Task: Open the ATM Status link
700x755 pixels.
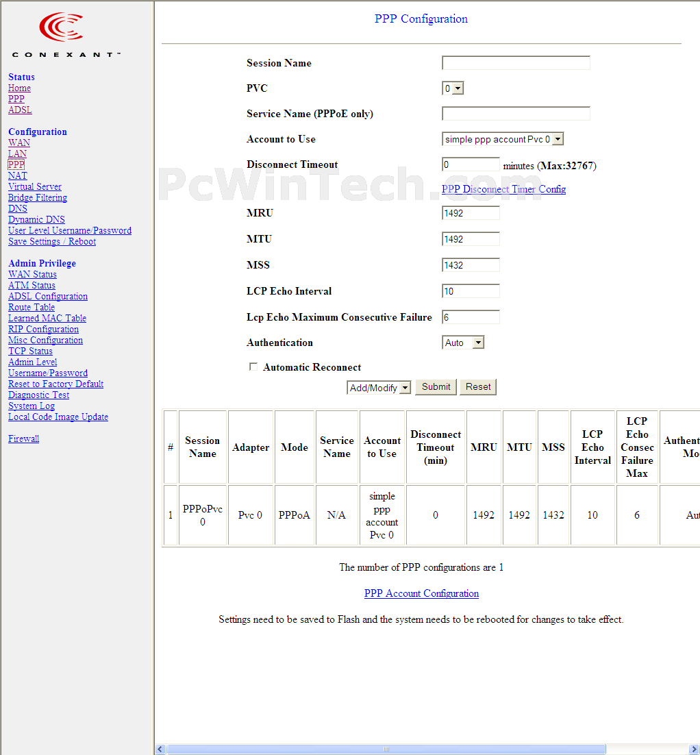Action: (x=32, y=285)
